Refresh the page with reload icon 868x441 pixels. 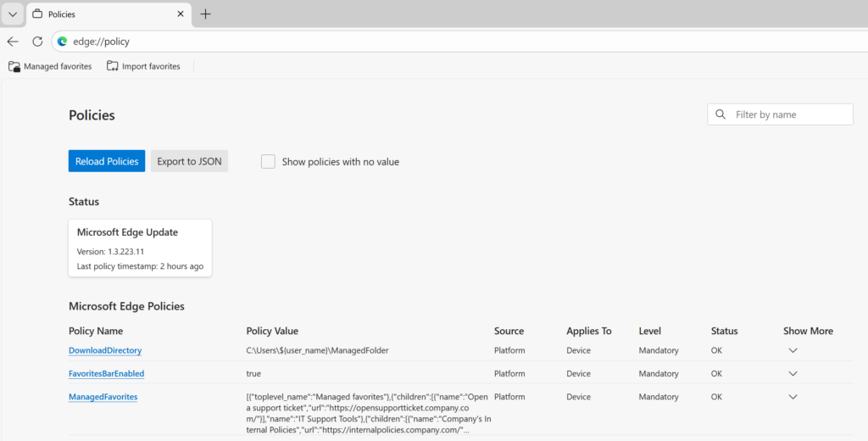tap(37, 42)
